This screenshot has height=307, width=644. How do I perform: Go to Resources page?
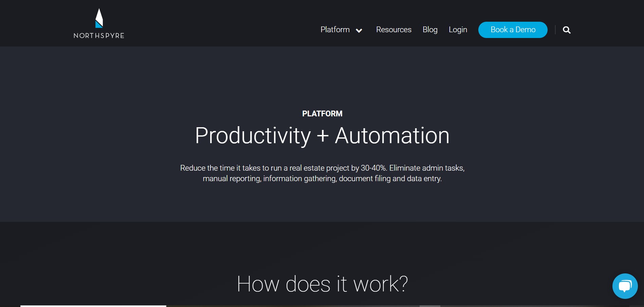pos(393,30)
